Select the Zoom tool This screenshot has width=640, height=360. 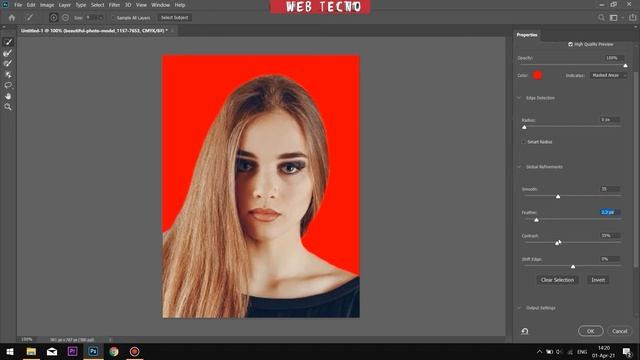8,107
